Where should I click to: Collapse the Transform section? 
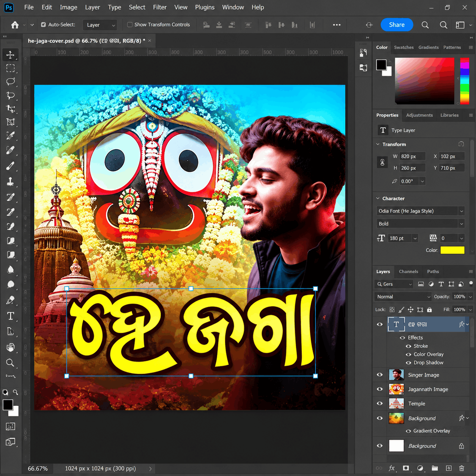[378, 144]
